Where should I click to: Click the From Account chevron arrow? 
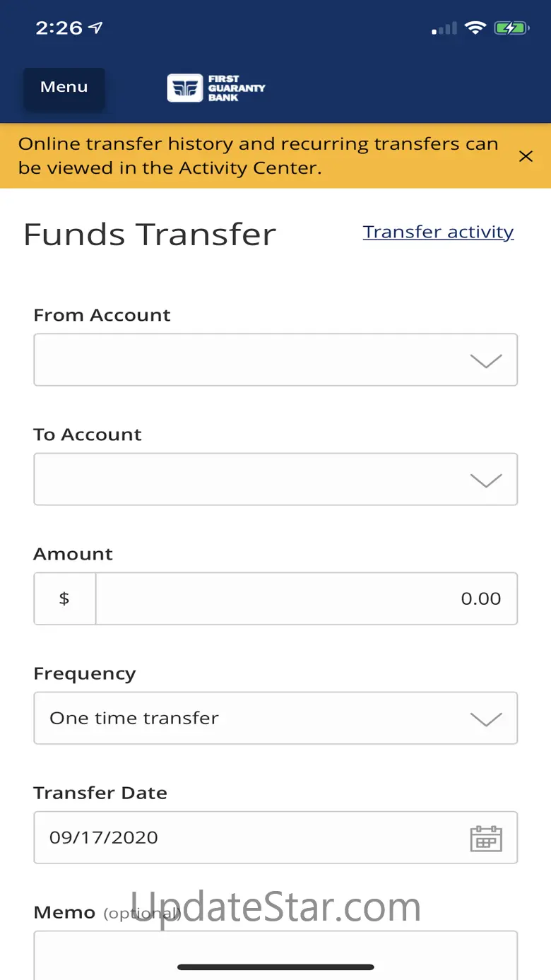[x=486, y=361]
